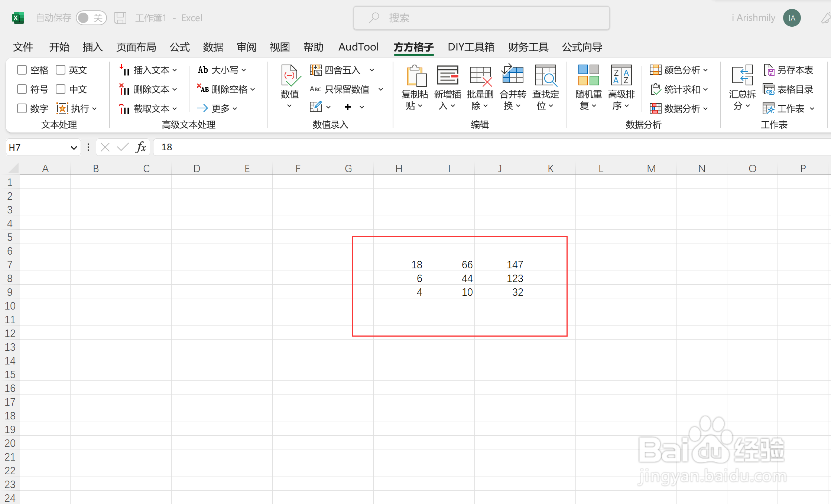The height and width of the screenshot is (504, 831).
Task: Expand the 四舍五入 dropdown arrow
Action: point(371,70)
